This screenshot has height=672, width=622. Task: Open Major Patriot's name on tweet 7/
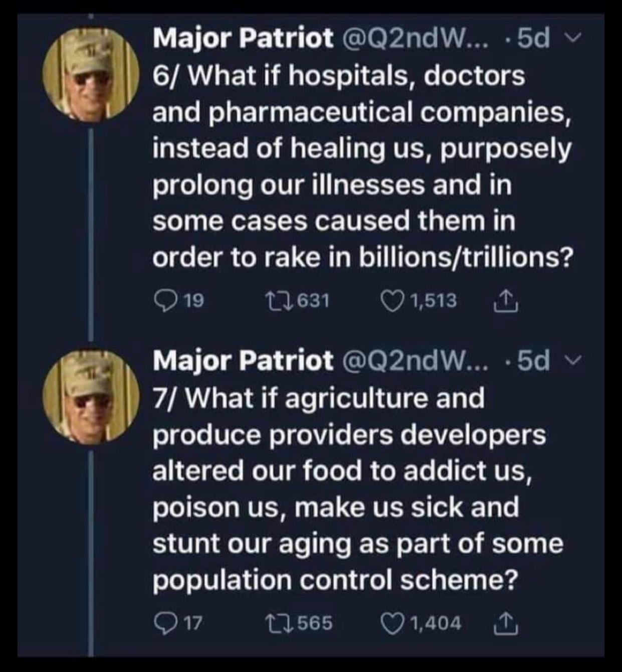pos(243,360)
